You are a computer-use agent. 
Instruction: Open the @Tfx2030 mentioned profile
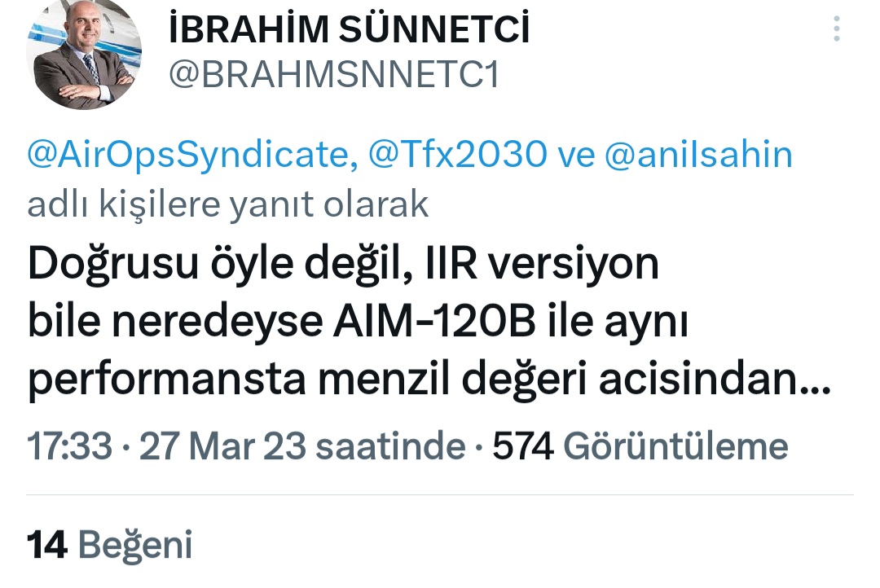(x=457, y=154)
